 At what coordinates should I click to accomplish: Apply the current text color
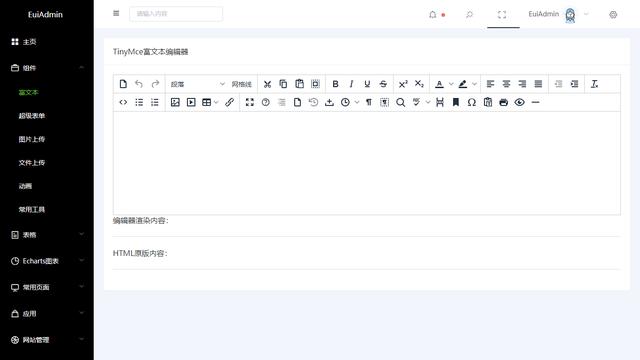pyautogui.click(x=439, y=84)
